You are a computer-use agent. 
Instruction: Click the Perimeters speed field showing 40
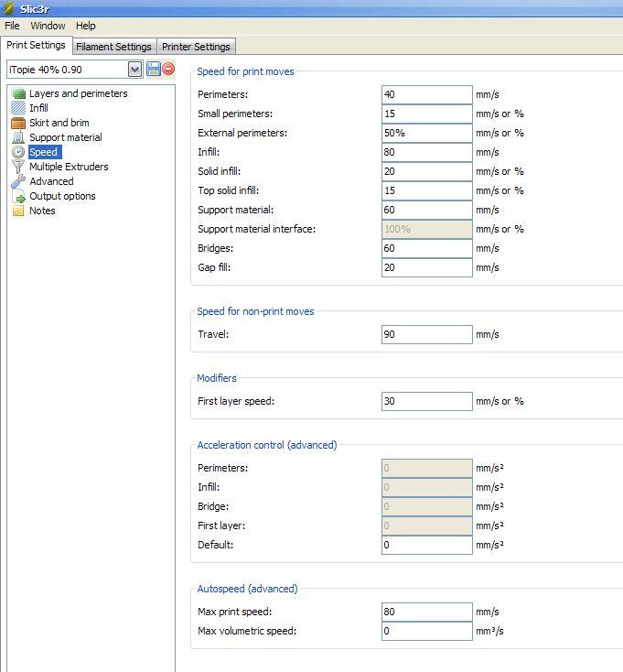[427, 94]
